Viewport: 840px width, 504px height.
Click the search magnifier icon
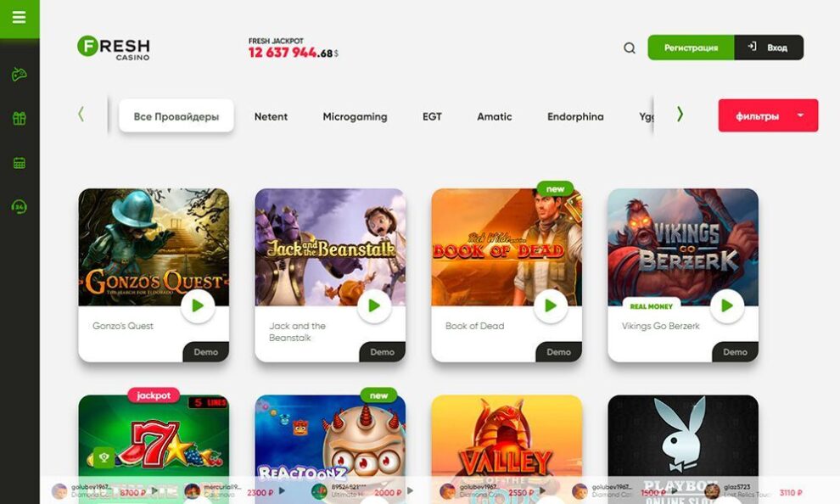point(630,48)
